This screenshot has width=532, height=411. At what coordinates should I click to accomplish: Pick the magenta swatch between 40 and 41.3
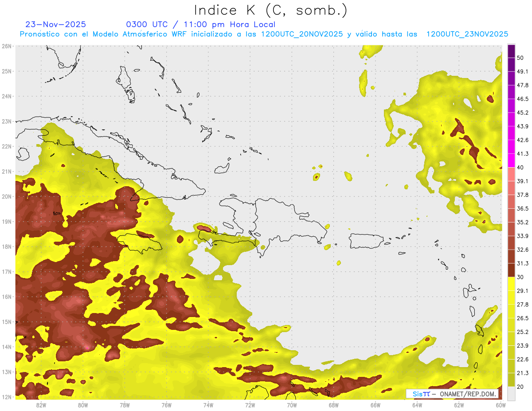coord(511,160)
